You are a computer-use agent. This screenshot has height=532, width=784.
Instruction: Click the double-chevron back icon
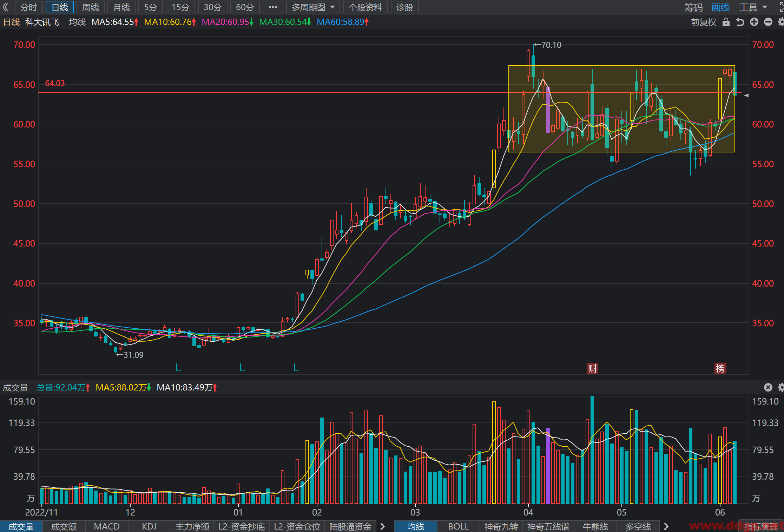(x=5, y=7)
